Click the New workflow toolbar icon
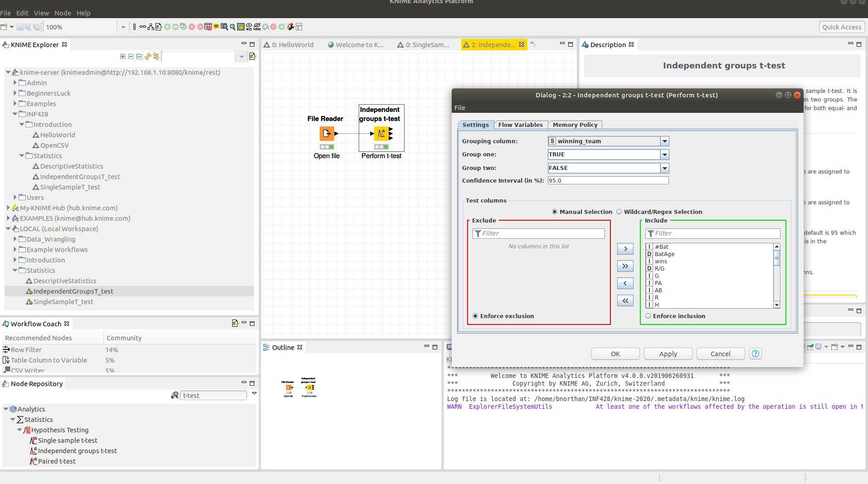The height and width of the screenshot is (484, 868). [4, 27]
